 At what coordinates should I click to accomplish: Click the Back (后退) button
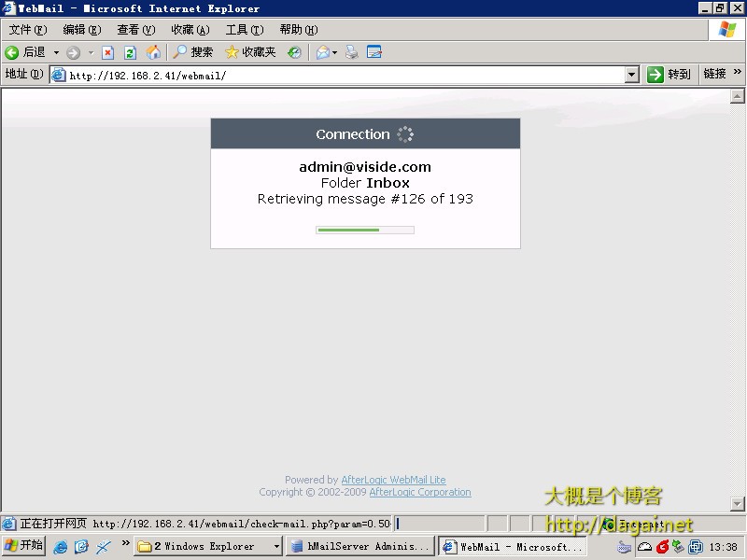pyautogui.click(x=25, y=53)
